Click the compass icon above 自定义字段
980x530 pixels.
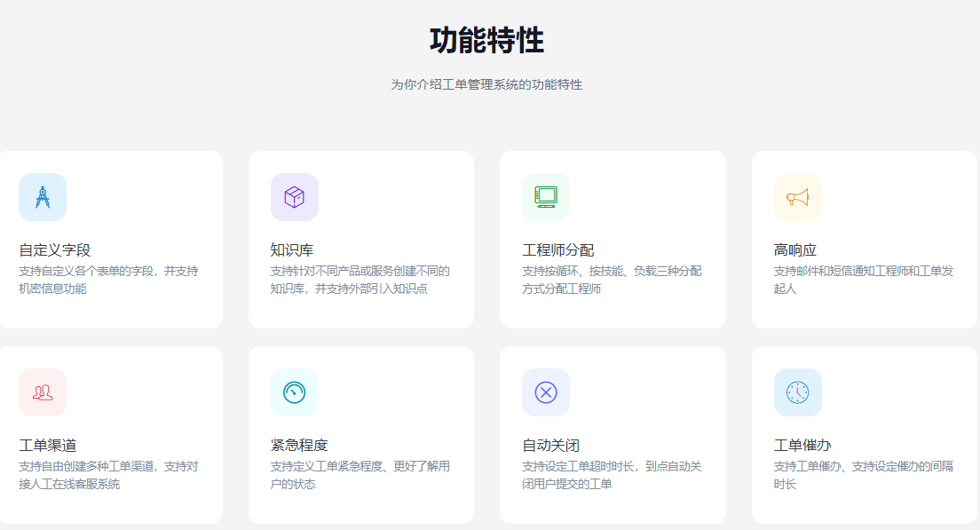click(x=43, y=197)
